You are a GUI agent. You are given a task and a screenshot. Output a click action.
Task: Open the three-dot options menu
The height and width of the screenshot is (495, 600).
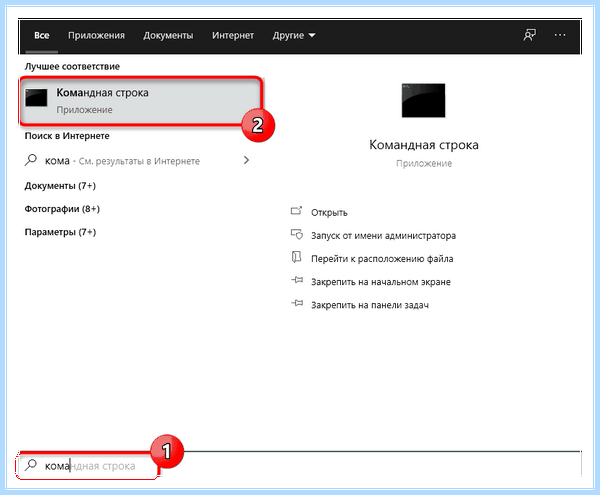click(x=560, y=35)
